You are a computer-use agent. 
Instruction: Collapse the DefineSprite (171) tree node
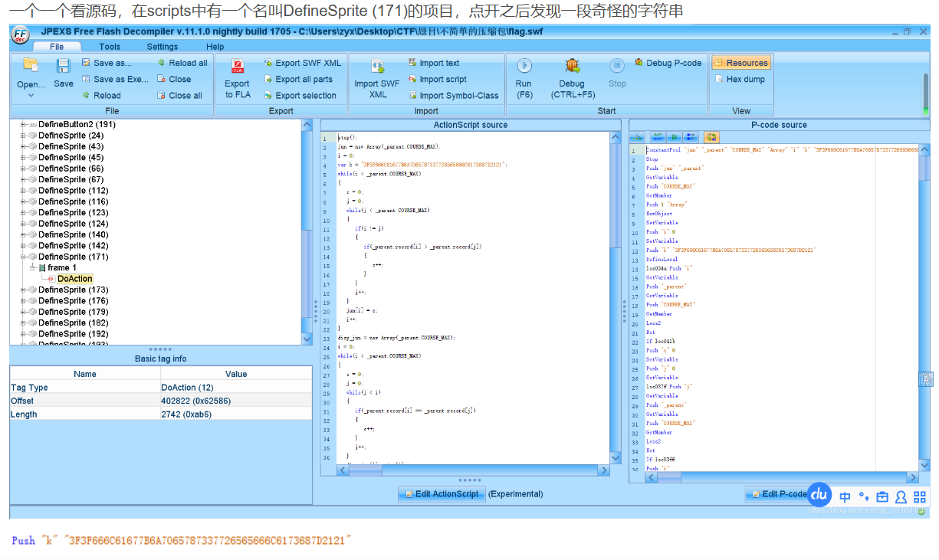click(23, 257)
